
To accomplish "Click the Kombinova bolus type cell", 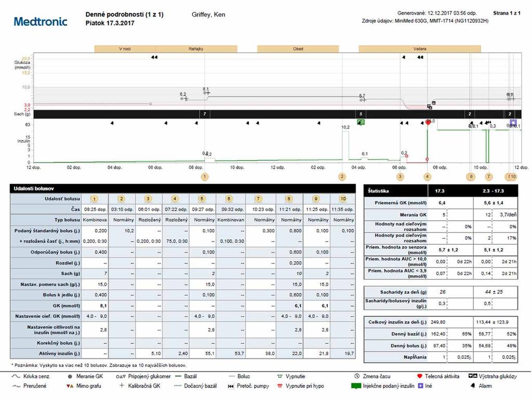I will tap(96, 220).
